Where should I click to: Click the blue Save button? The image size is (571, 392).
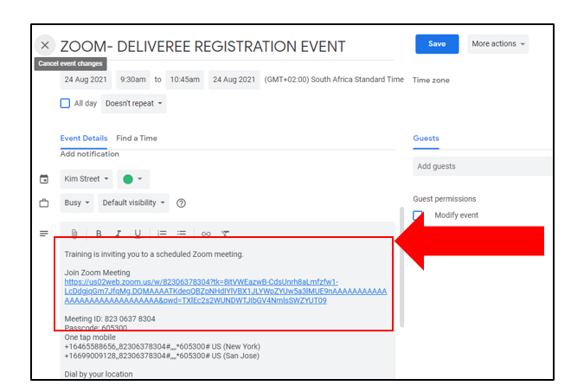click(x=437, y=44)
